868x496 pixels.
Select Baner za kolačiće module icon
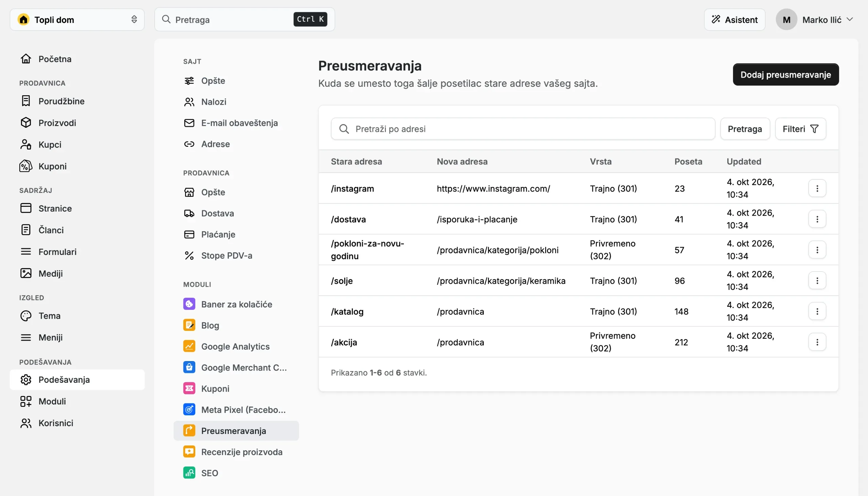[189, 304]
